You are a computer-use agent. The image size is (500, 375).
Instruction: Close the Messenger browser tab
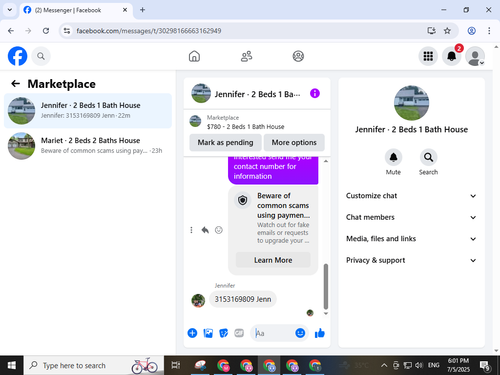[125, 10]
